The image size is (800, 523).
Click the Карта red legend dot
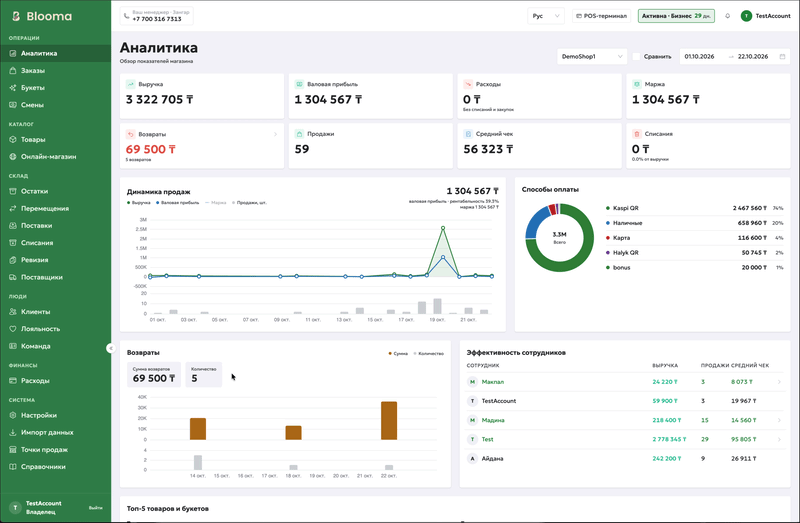pyautogui.click(x=608, y=238)
